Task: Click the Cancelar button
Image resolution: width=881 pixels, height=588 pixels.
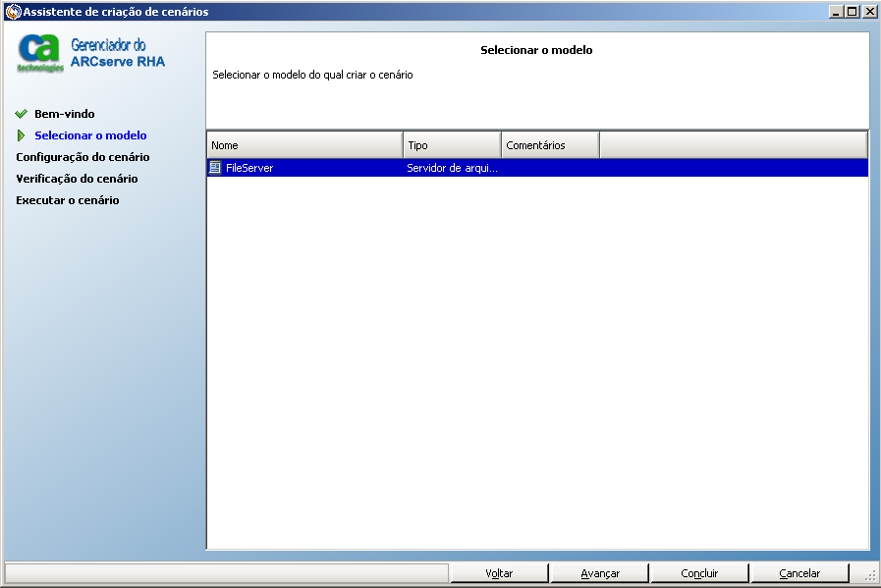Action: point(799,573)
